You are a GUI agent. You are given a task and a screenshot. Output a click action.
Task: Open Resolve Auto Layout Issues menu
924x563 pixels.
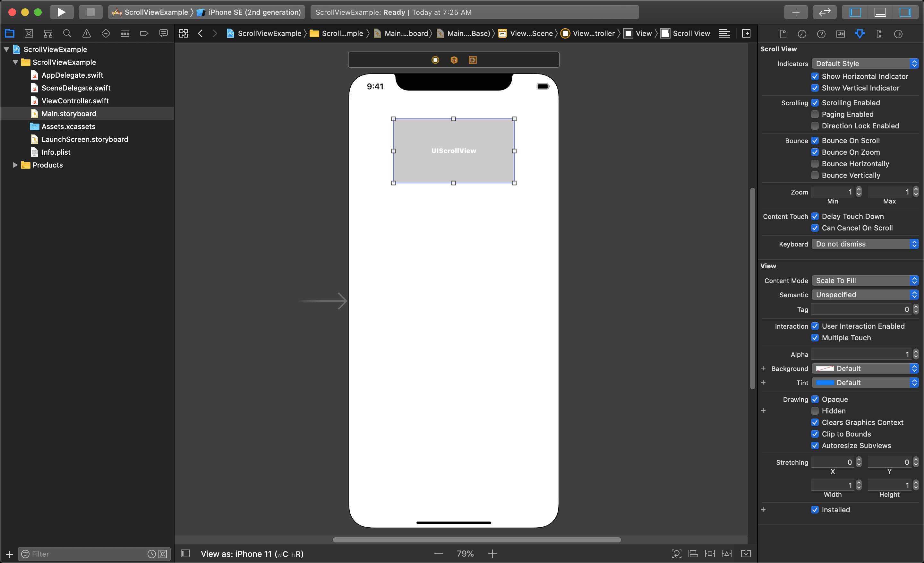click(x=726, y=554)
